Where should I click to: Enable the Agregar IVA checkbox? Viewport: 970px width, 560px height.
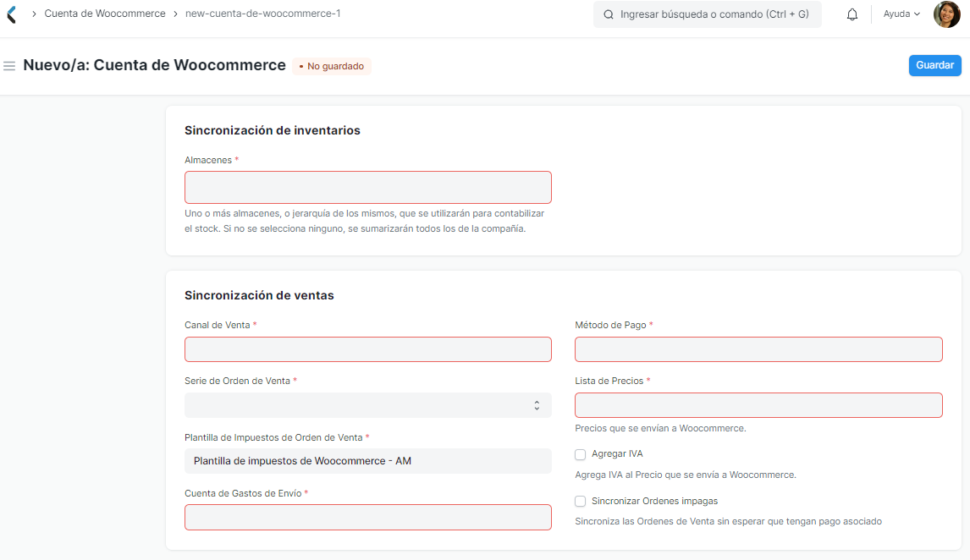pyautogui.click(x=581, y=454)
